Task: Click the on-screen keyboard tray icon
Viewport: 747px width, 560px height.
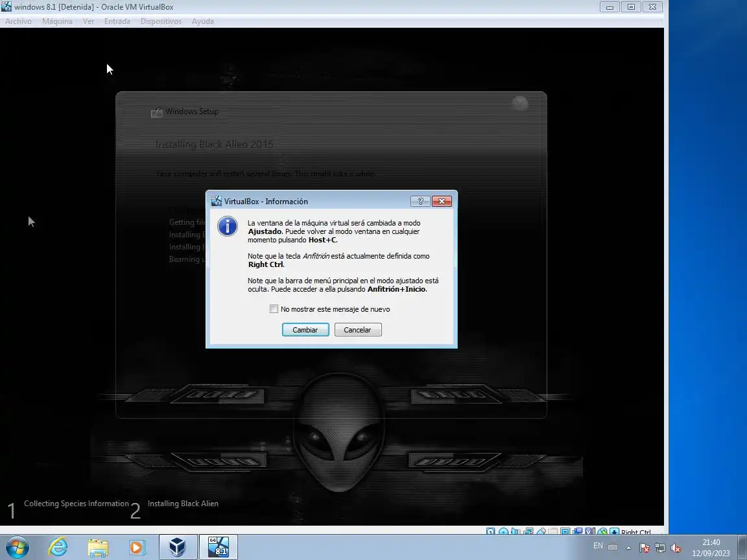Action: coord(613,547)
